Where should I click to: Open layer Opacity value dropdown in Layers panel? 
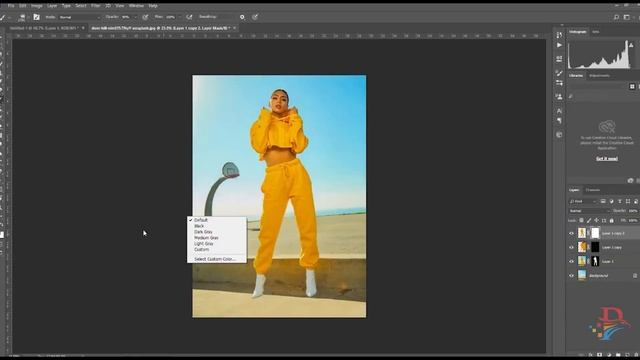coord(633,211)
